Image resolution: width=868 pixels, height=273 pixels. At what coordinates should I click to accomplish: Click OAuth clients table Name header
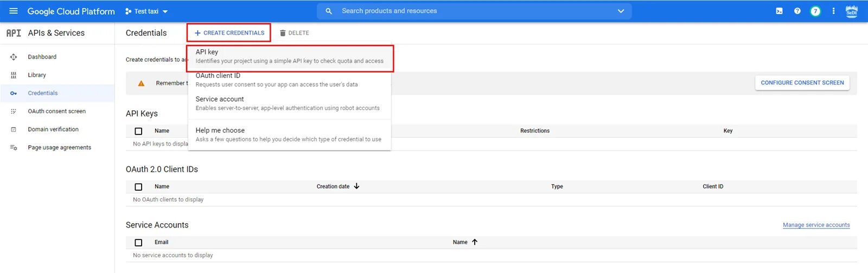(x=162, y=186)
